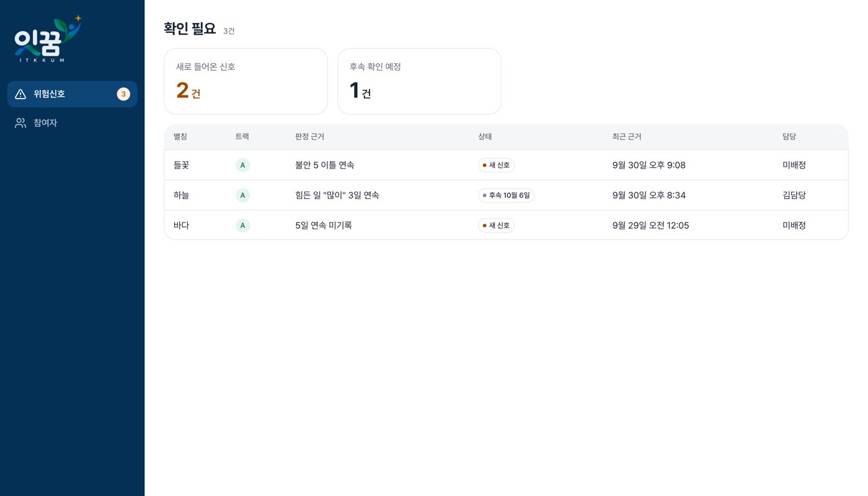Click the 김담당 assignee cell
The image size is (868, 496).
pos(794,195)
